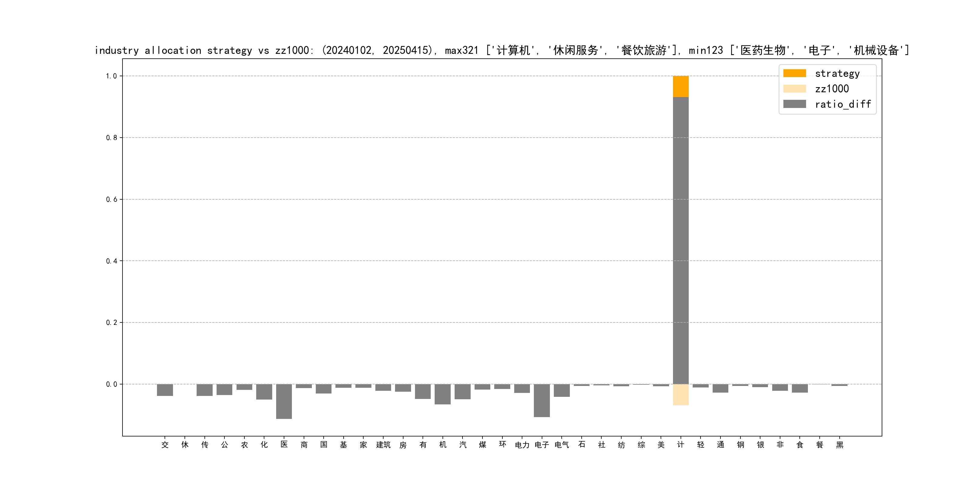Image resolution: width=980 pixels, height=490 pixels.
Task: Click the gray ratio_diff legend swatch
Action: point(794,104)
